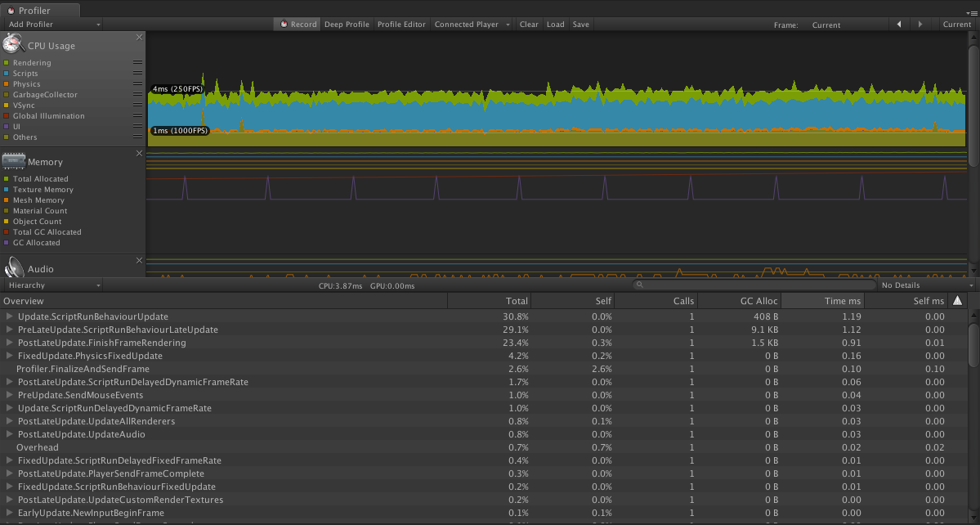Toggle the Rendering color swatch
This screenshot has width=980, height=525.
[x=7, y=63]
